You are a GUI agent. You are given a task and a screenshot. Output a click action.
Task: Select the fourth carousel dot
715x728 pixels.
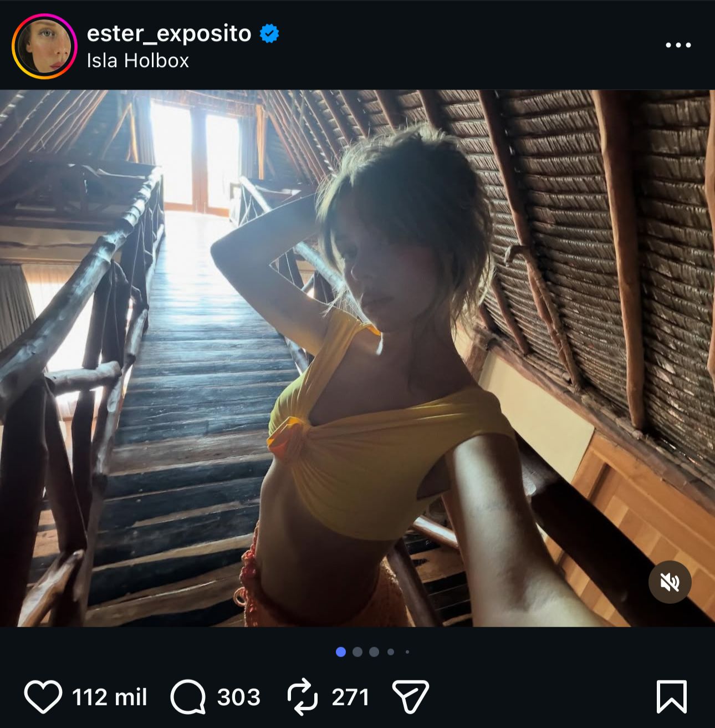391,652
